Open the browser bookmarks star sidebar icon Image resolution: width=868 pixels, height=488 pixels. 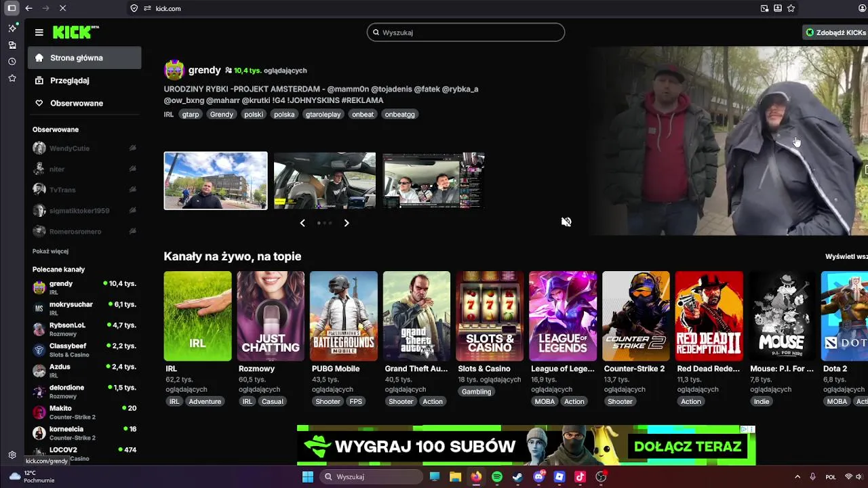[12, 79]
